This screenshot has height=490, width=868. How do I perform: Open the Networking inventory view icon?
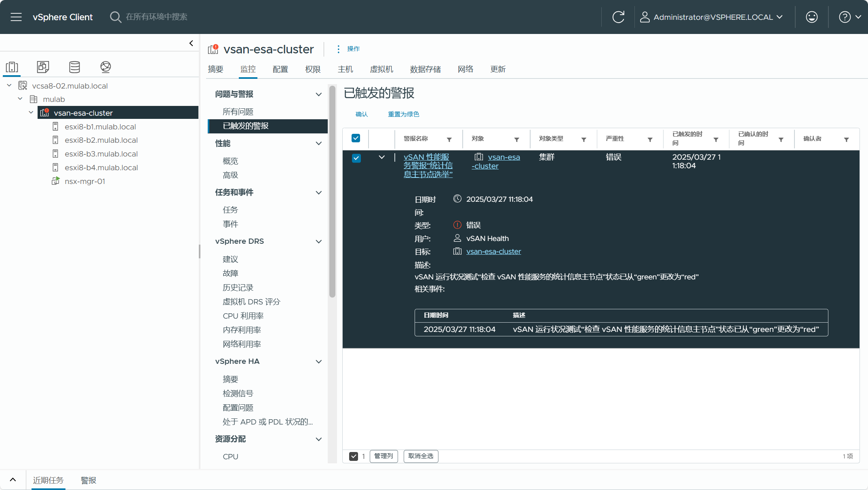pyautogui.click(x=105, y=67)
